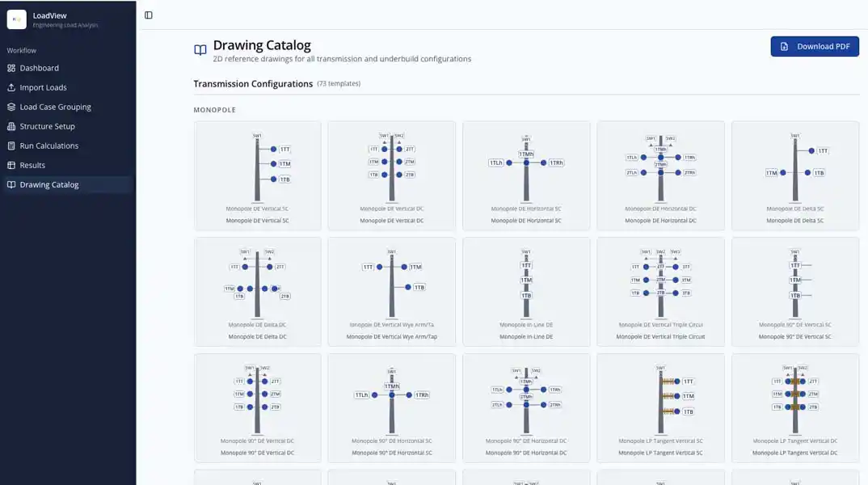Screen dimensions: 868x485
Task: Open Monopole 90° DE Vertical DC drawing
Action: pyautogui.click(x=258, y=408)
